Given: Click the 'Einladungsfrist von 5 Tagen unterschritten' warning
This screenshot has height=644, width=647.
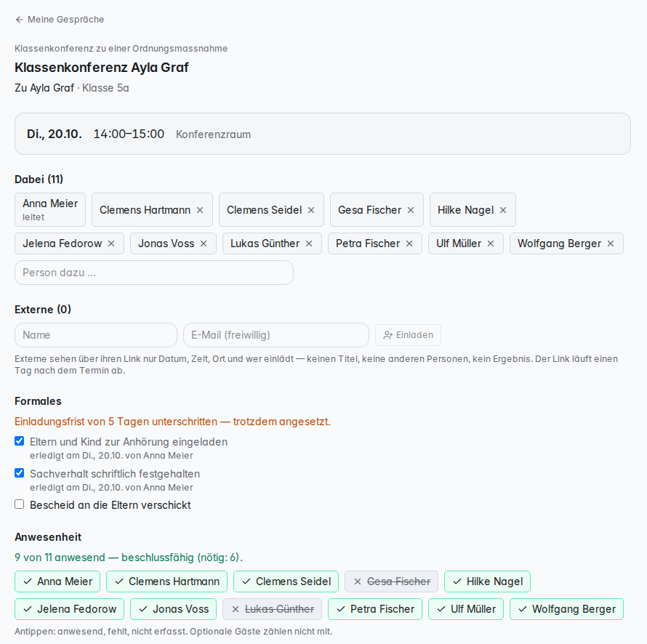Looking at the screenshot, I should point(172,422).
